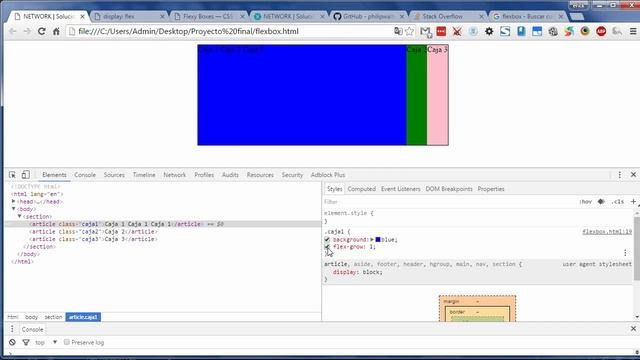This screenshot has height=360, width=640.
Task: Open the flexbox.html:19 source link
Action: tap(607, 231)
